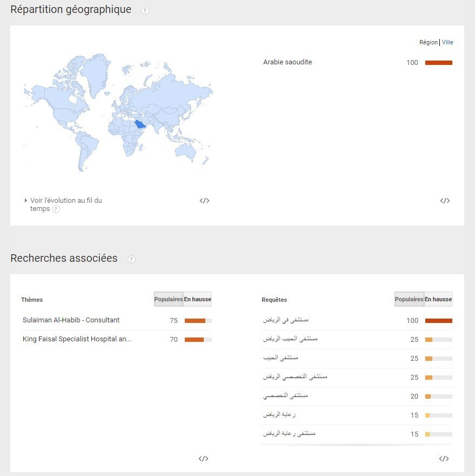Screen dimensions: 475x476
Task: Switch geographic breakdown to Ville
Action: [447, 42]
